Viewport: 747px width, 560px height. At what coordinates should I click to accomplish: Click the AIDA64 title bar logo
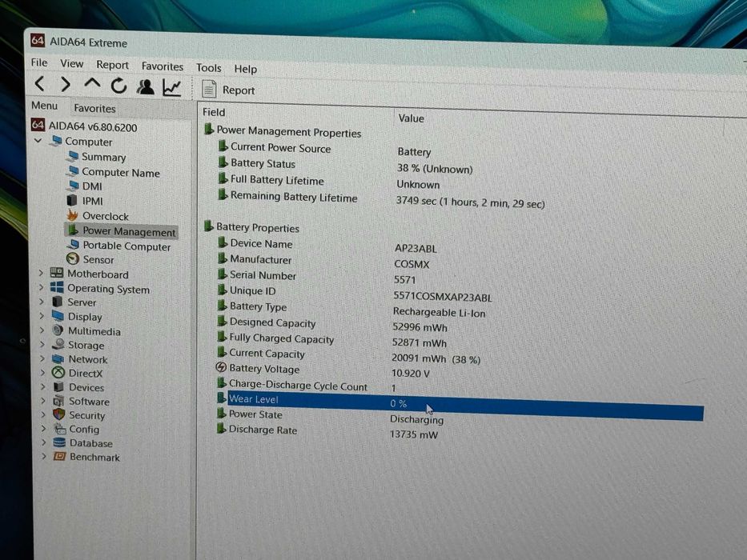(38, 41)
